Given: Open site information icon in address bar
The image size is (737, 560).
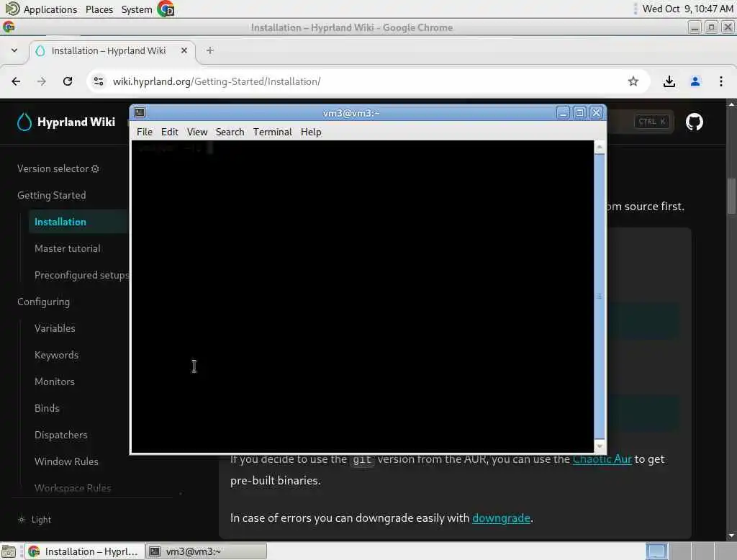Looking at the screenshot, I should coord(98,81).
